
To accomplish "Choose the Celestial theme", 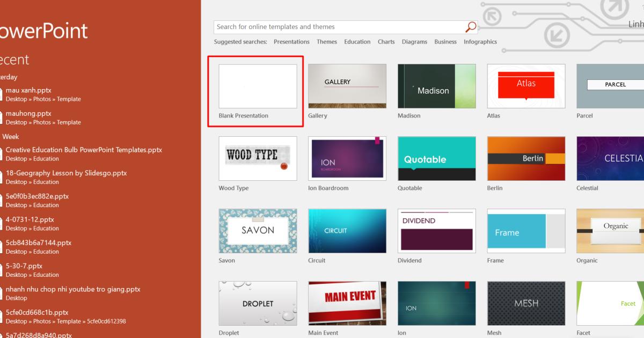I will pos(615,158).
